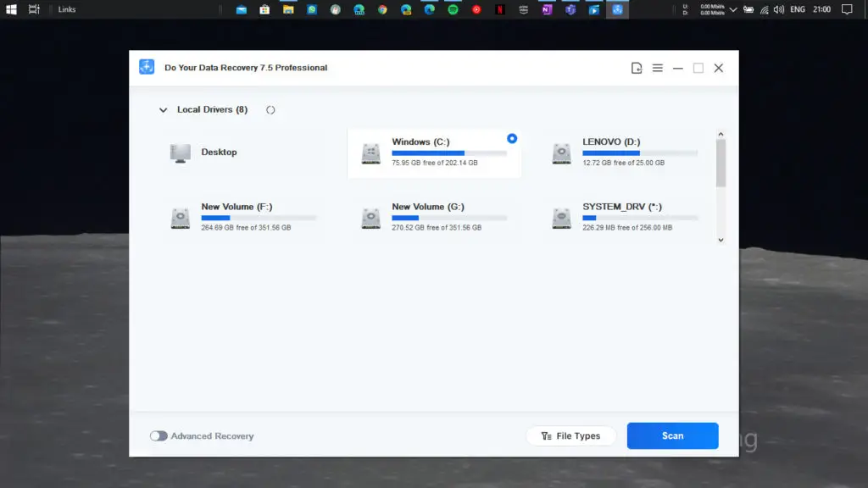Select the New Volume (F:) drive
868x488 pixels.
(243, 218)
